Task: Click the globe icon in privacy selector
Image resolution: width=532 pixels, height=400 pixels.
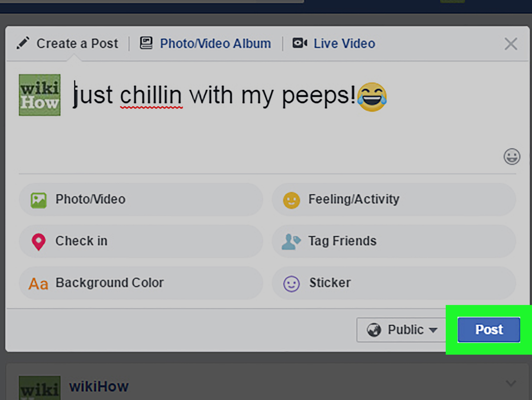Action: tap(374, 330)
